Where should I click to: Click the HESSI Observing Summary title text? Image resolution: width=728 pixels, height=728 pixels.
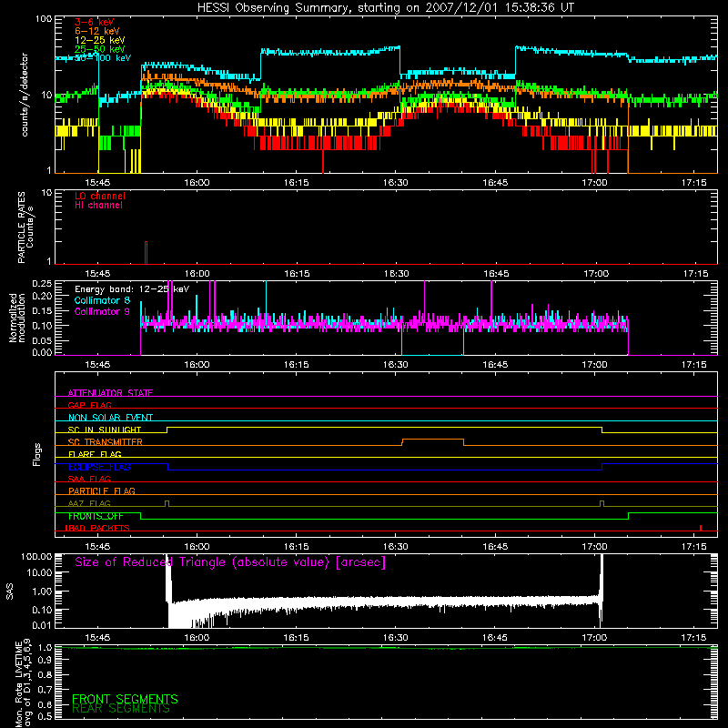click(x=385, y=8)
